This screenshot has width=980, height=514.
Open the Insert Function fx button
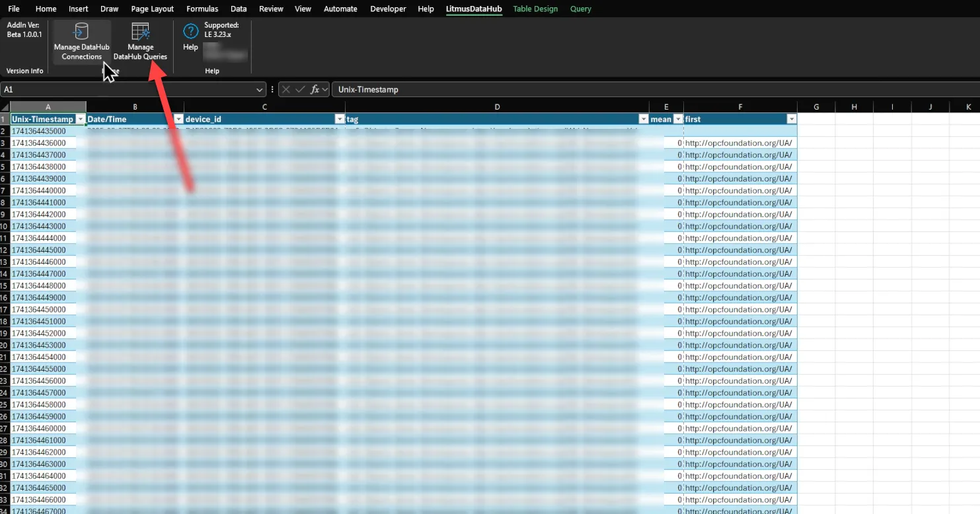[315, 89]
